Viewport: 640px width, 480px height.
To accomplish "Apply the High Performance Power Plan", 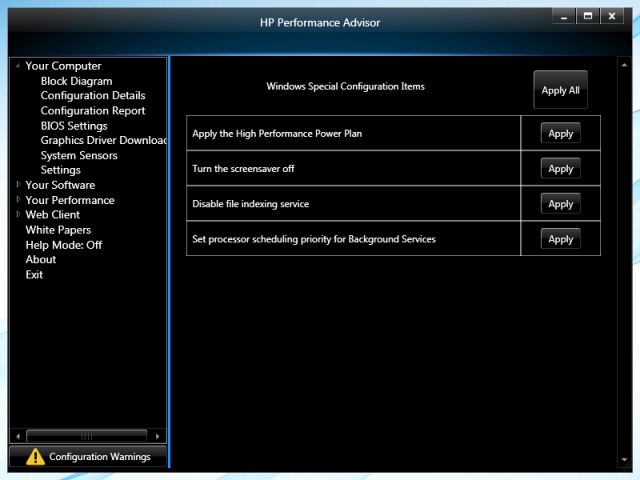I will [560, 134].
